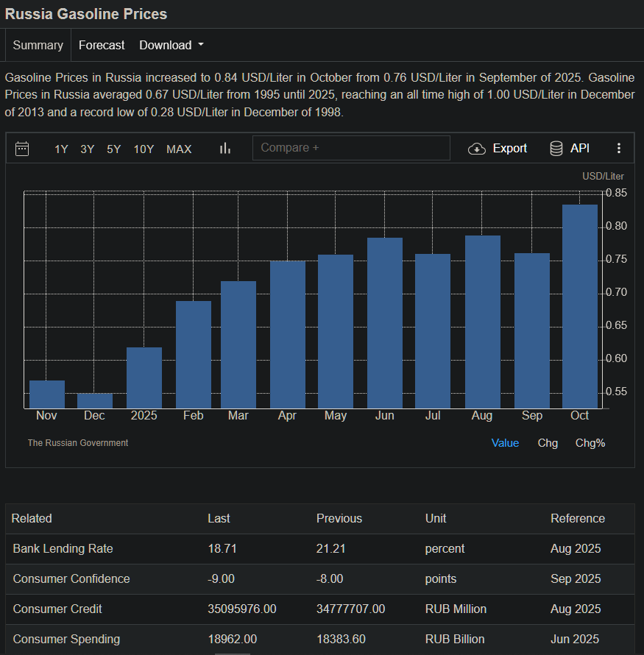The width and height of the screenshot is (644, 655).
Task: Click the API label text
Action: (580, 148)
